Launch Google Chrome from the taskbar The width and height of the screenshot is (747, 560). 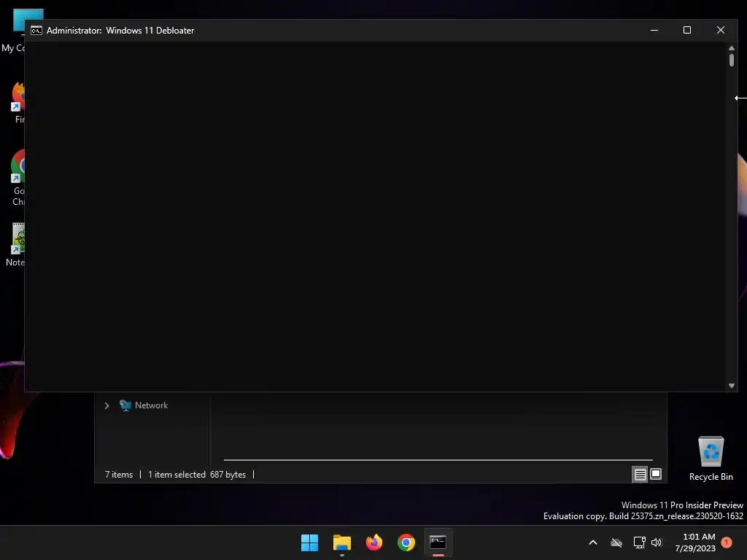(x=406, y=542)
